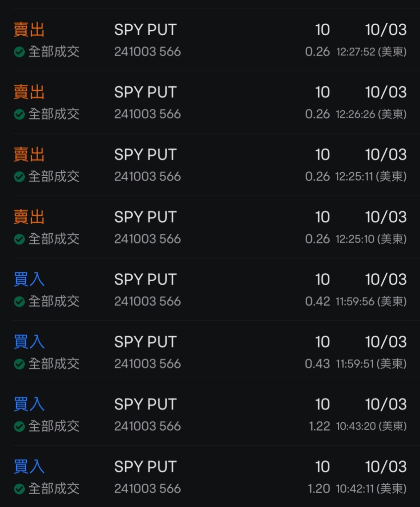Select the 賣出 label of the 12:26:26 order
Image resolution: width=420 pixels, height=507 pixels.
point(29,92)
